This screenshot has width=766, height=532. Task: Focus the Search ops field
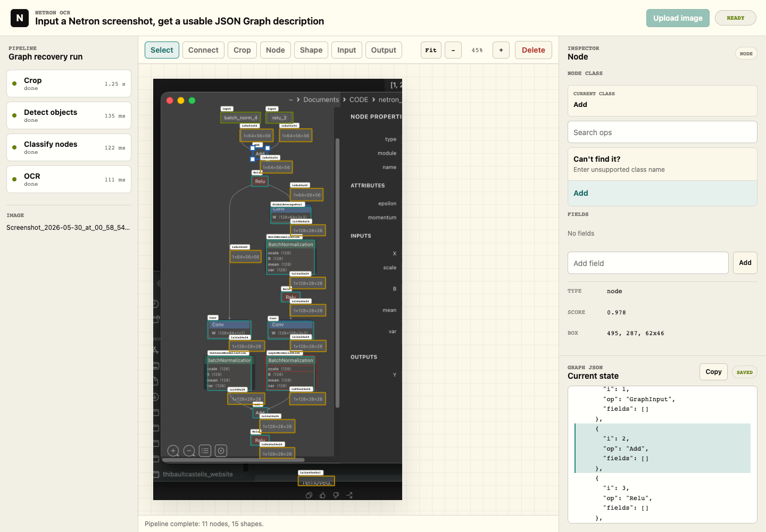(662, 132)
